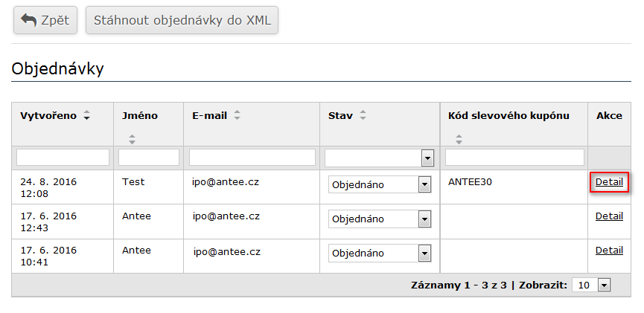The image size is (644, 313).
Task: Sort by Kód slevového kupónu arrows
Action: pos(459,138)
